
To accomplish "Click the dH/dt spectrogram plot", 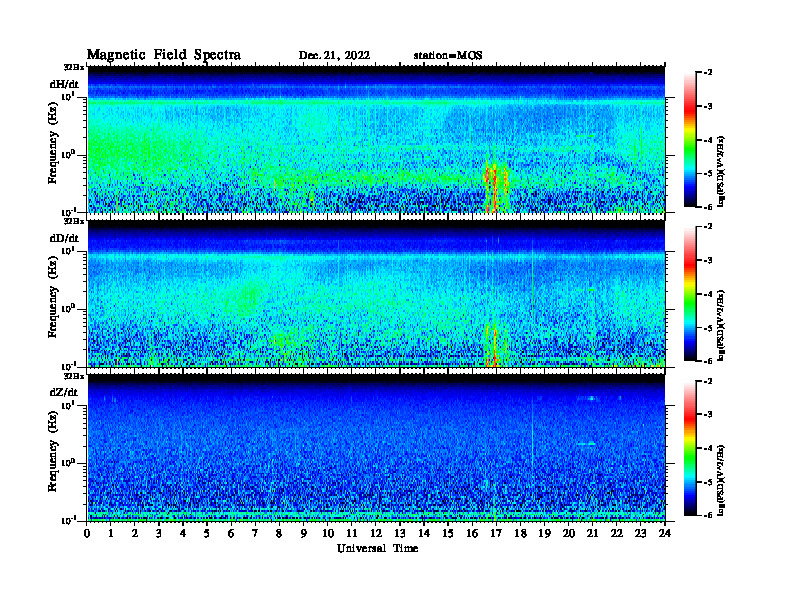I will 376,139.
